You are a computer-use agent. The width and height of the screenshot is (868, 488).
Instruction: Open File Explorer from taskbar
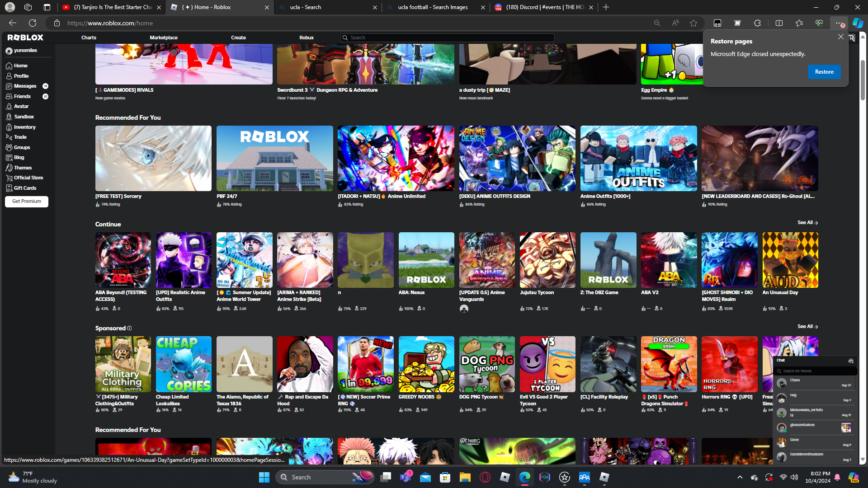[x=465, y=477]
